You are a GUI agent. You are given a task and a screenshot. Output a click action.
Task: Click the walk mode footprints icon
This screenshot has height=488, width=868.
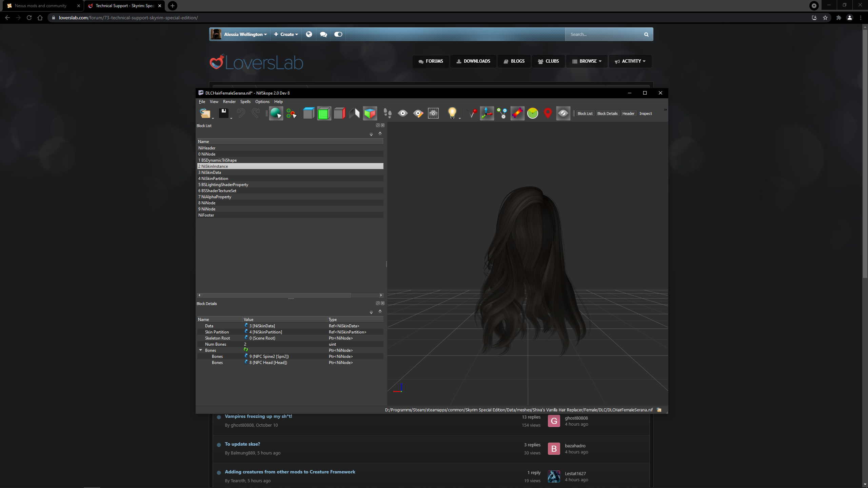(388, 113)
